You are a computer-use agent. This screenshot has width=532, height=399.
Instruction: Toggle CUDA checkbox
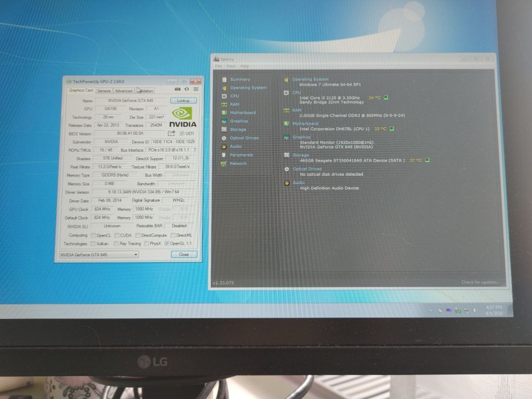(116, 235)
